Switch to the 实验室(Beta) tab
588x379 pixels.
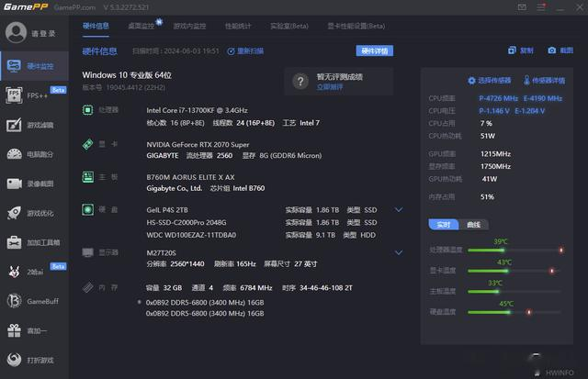(289, 26)
